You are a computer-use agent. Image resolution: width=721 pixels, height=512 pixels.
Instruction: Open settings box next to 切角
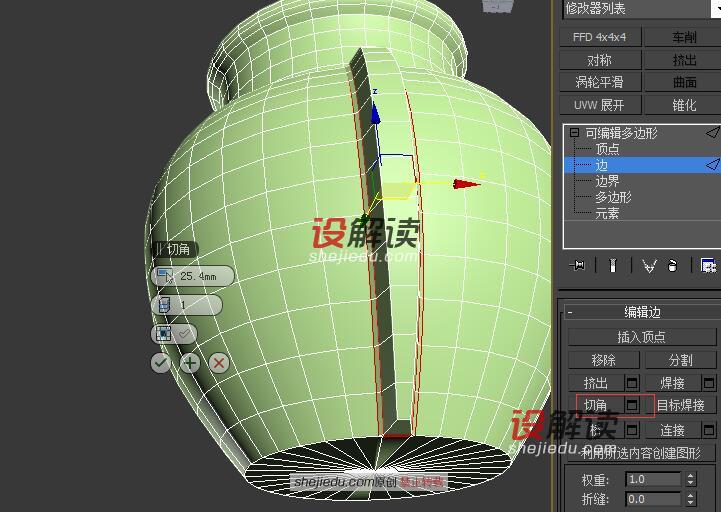[x=632, y=405]
